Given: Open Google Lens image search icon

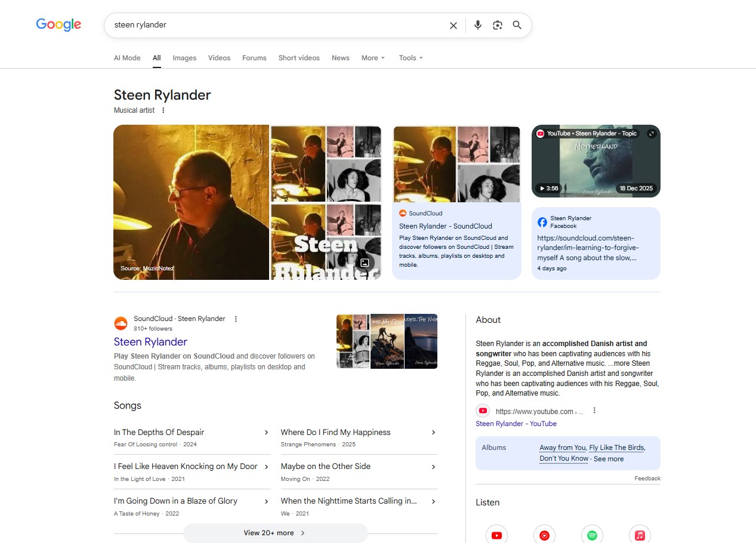Looking at the screenshot, I should click(x=498, y=25).
